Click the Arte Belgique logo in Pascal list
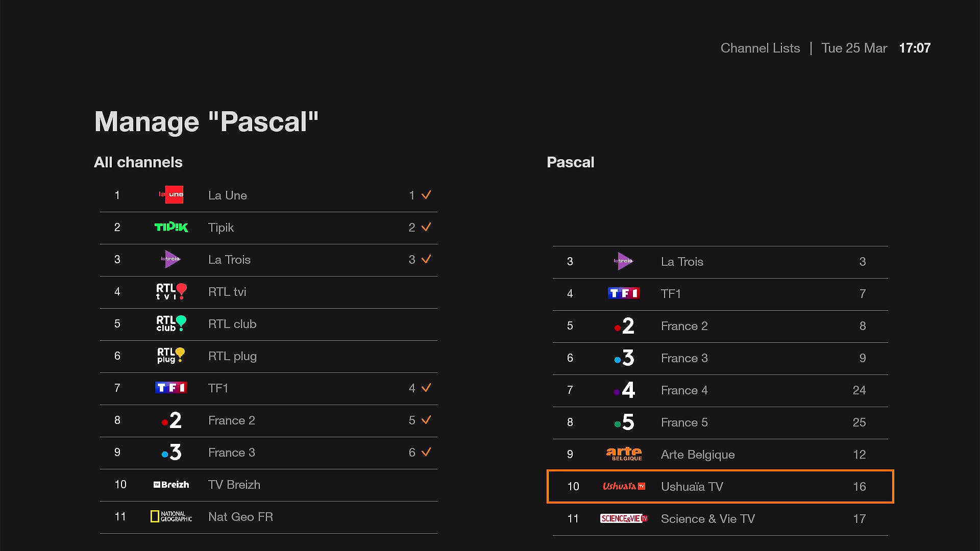 [x=624, y=454]
